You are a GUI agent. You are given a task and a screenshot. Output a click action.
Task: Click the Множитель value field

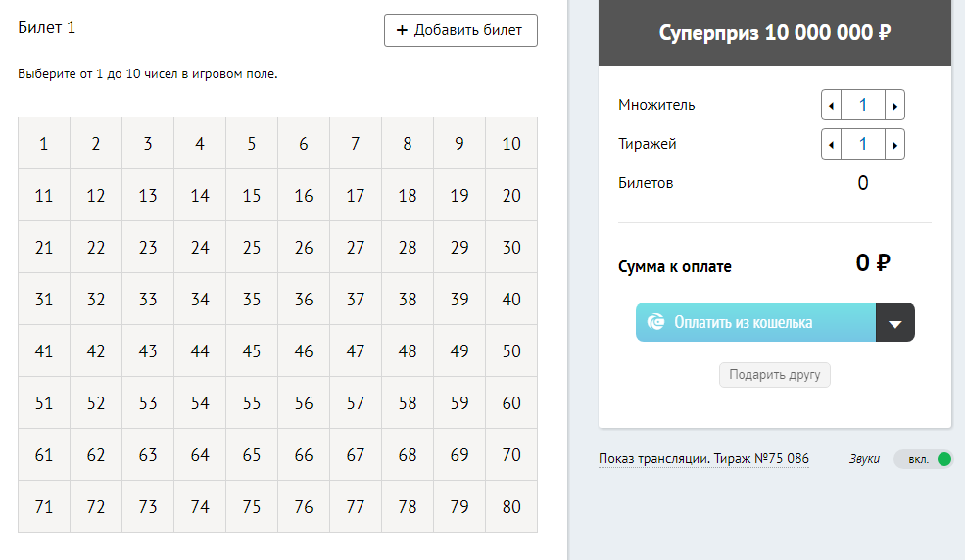(x=863, y=105)
